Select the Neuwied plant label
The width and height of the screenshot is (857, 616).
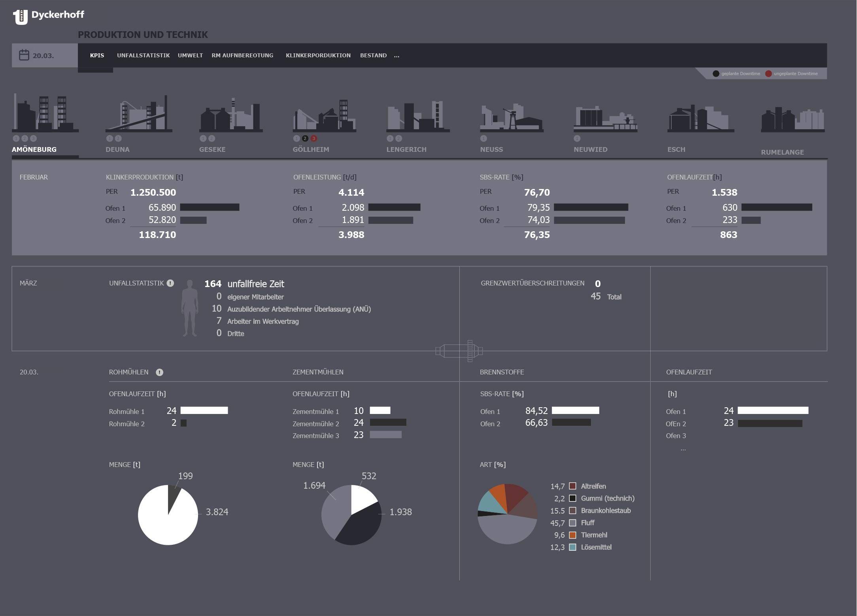[x=591, y=149]
